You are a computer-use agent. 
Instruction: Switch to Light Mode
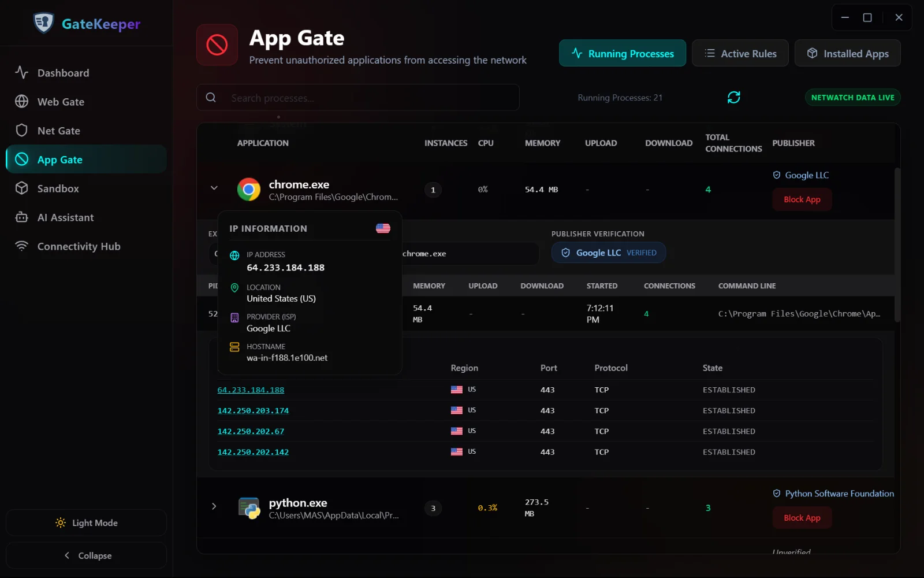click(87, 523)
